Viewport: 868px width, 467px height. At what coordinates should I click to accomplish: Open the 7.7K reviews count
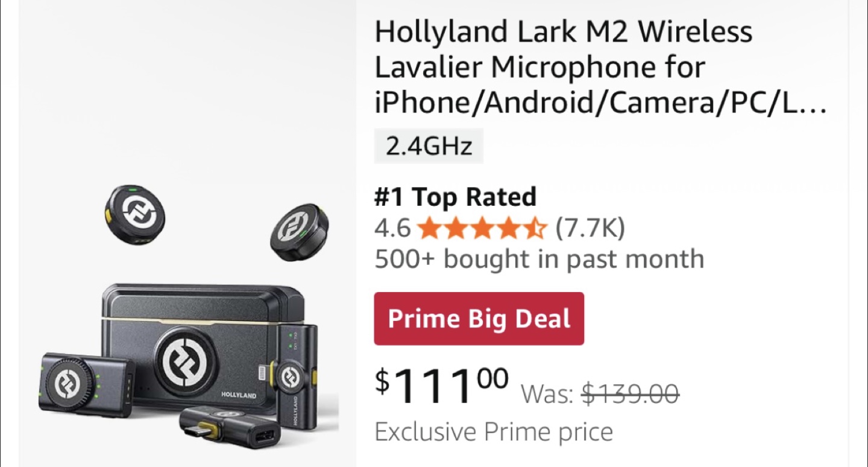[x=590, y=229]
